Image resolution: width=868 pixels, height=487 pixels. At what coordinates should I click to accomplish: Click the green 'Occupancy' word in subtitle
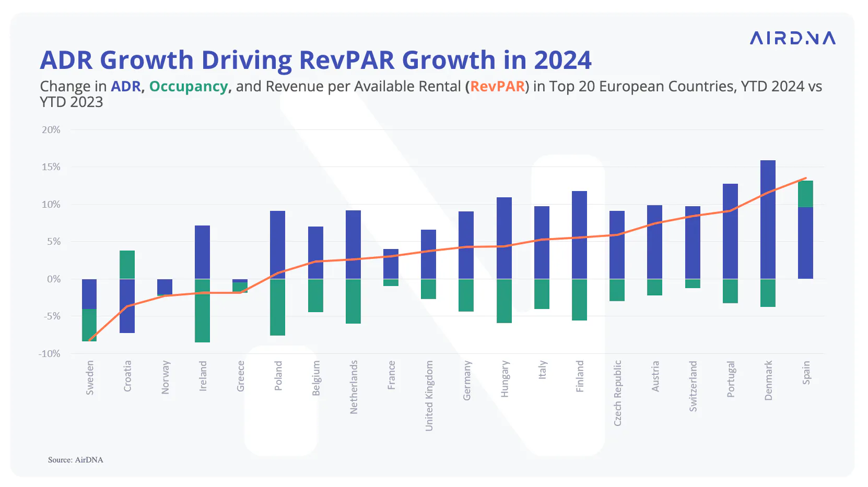coord(189,87)
